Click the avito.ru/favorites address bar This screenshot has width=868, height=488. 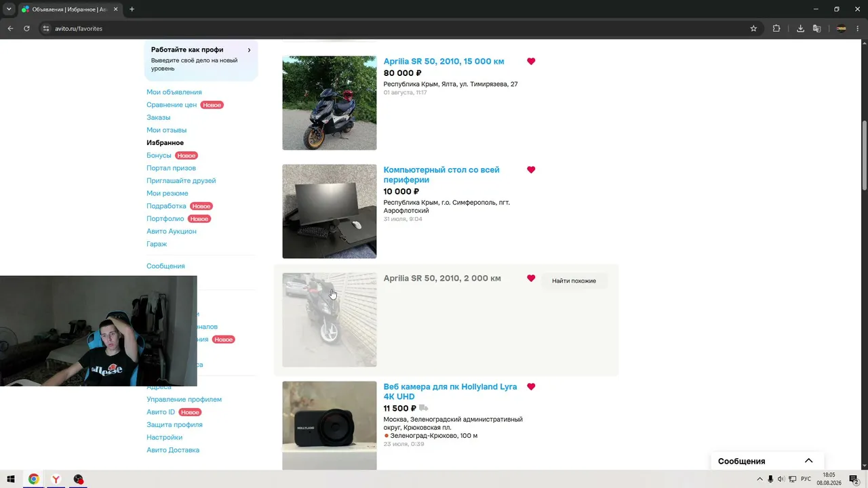tap(400, 28)
